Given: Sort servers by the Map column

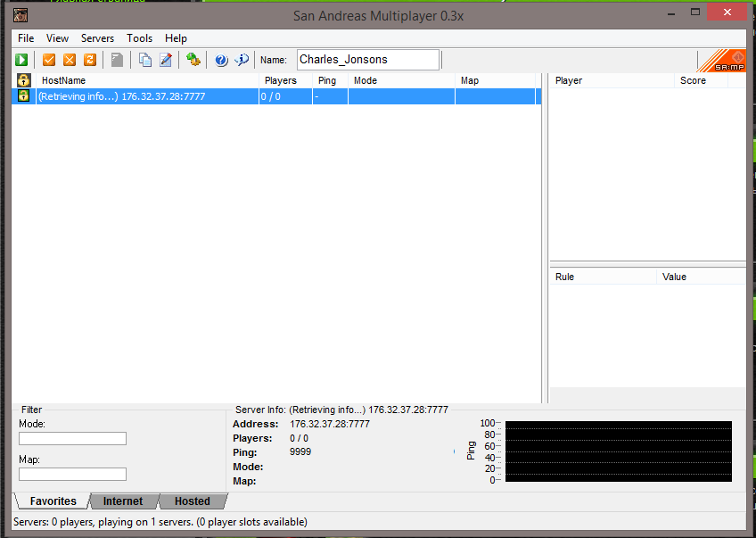Looking at the screenshot, I should (x=495, y=80).
